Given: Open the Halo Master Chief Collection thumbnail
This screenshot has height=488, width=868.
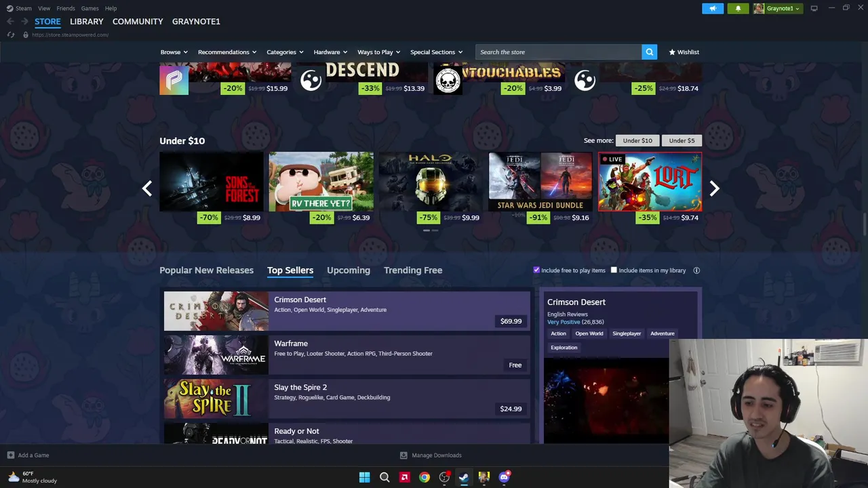Looking at the screenshot, I should (430, 182).
